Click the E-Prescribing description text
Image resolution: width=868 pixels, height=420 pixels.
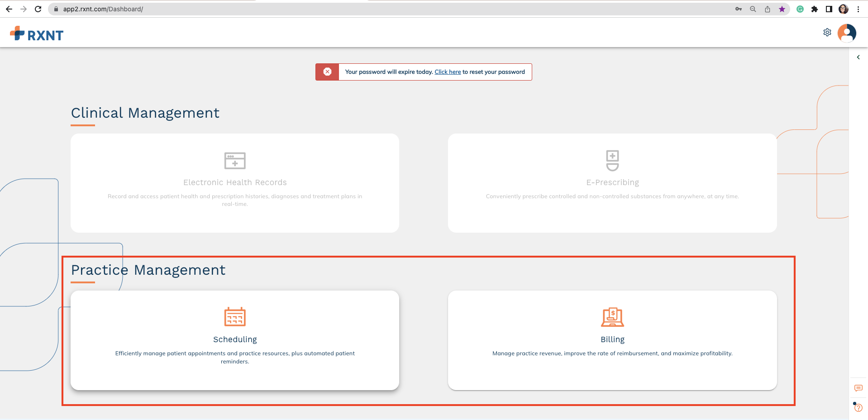(612, 196)
